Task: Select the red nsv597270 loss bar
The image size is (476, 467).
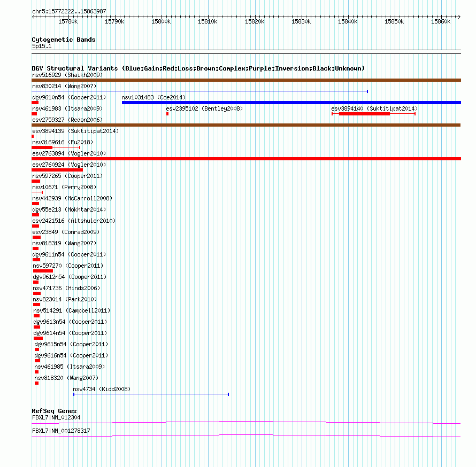Action: 43,271
